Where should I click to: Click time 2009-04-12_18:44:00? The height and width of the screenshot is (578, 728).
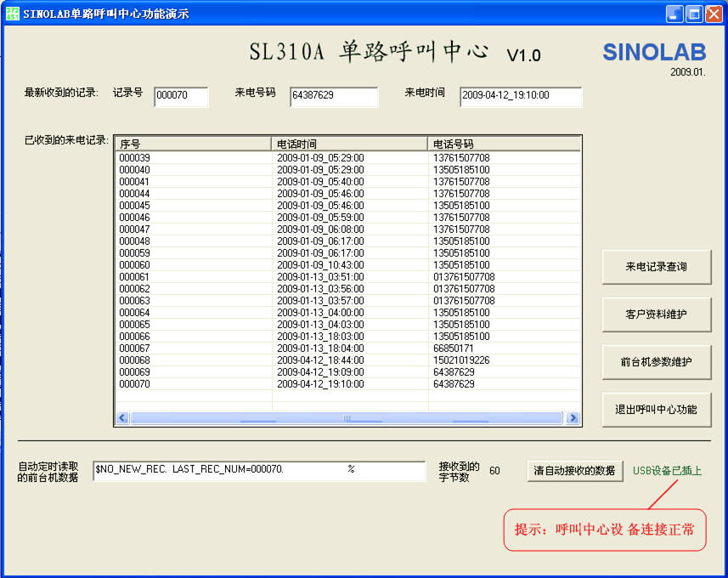pyautogui.click(x=320, y=360)
